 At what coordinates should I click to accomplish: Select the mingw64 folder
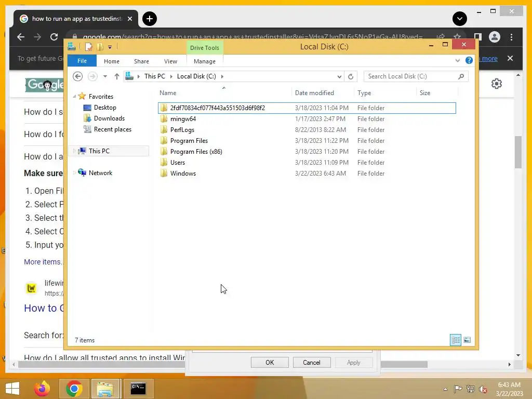[307, 119]
